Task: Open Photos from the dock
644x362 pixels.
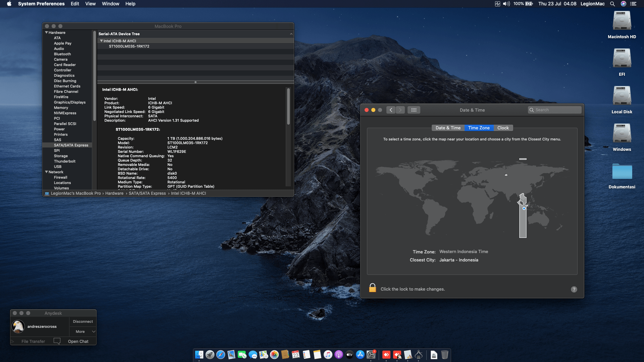Action: click(274, 355)
